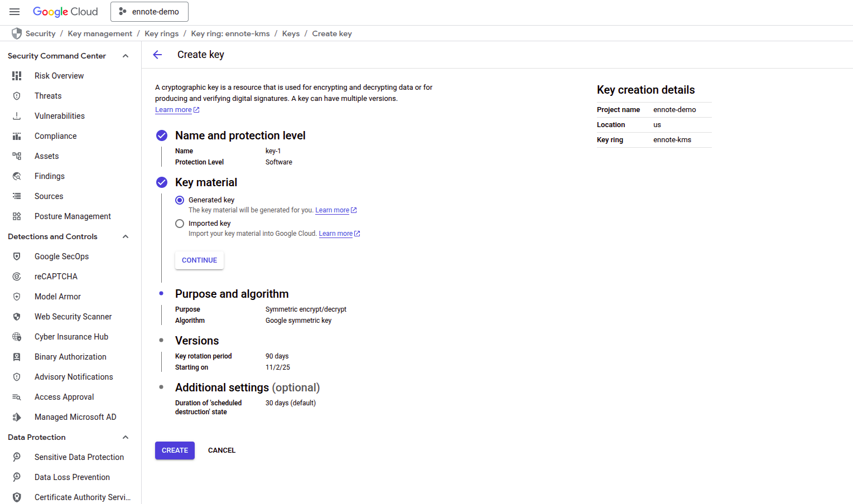853x504 pixels.
Task: Click the Compliance icon
Action: click(17, 136)
